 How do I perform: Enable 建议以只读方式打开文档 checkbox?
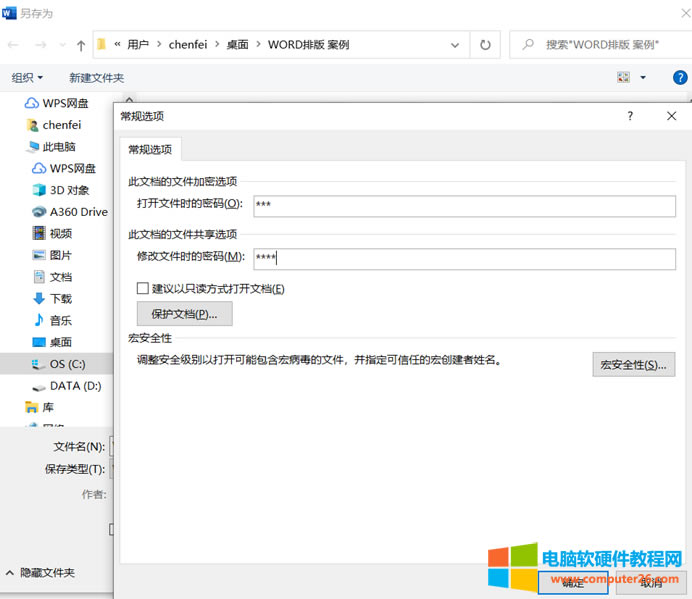[143, 289]
